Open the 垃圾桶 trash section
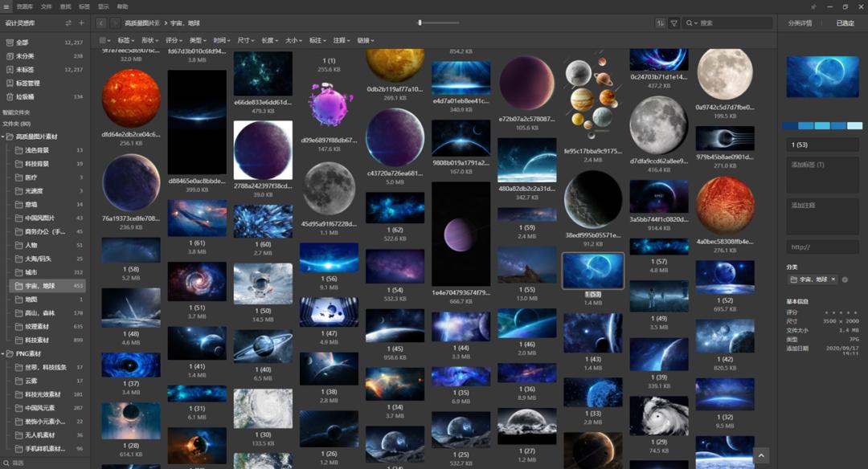This screenshot has height=469, width=868. pyautogui.click(x=26, y=96)
